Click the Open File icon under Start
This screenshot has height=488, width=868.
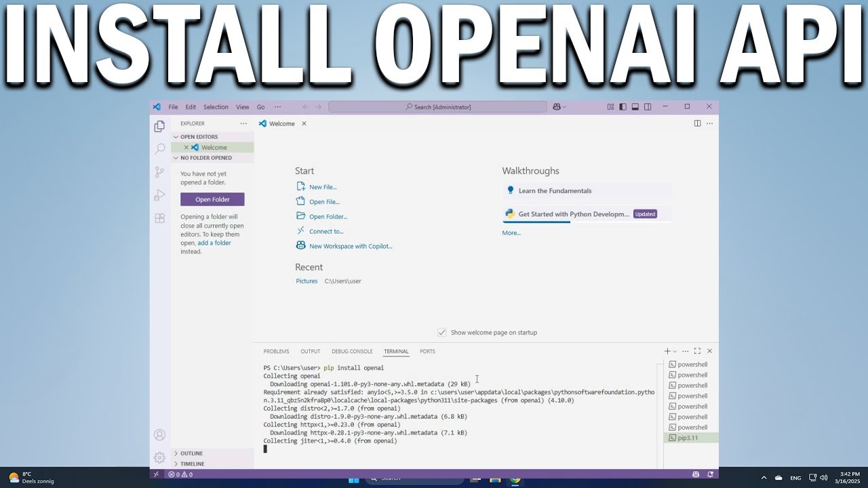coord(301,201)
